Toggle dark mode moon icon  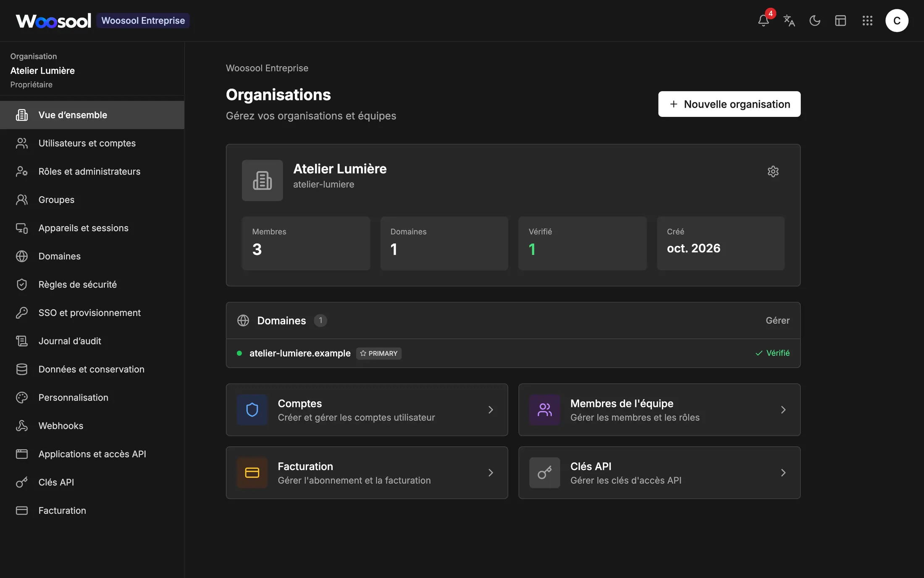(815, 21)
